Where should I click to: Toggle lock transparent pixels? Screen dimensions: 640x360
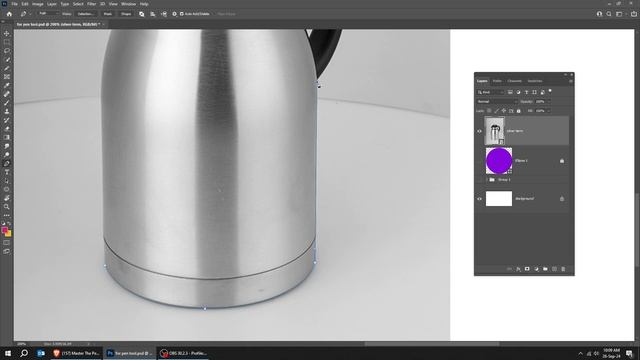(x=489, y=111)
